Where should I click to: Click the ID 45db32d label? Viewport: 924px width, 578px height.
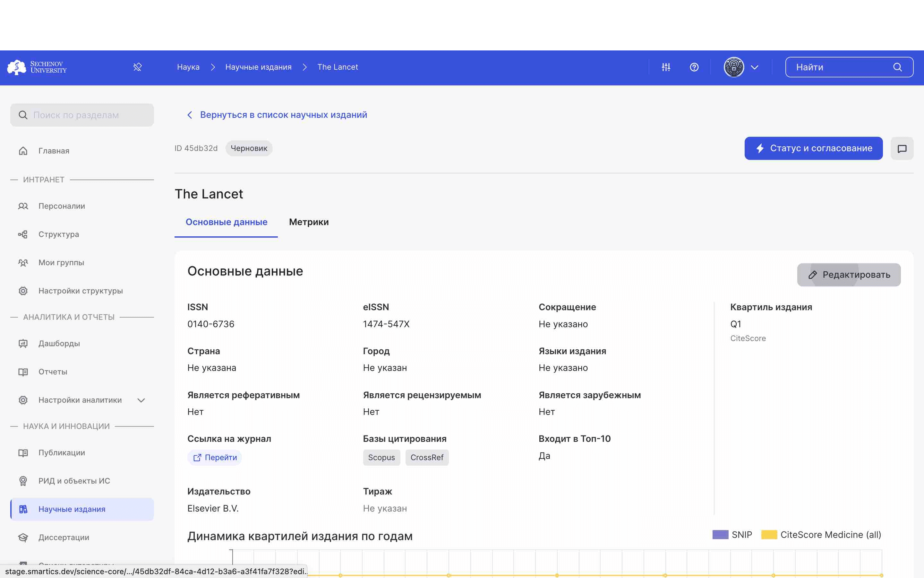tap(196, 148)
